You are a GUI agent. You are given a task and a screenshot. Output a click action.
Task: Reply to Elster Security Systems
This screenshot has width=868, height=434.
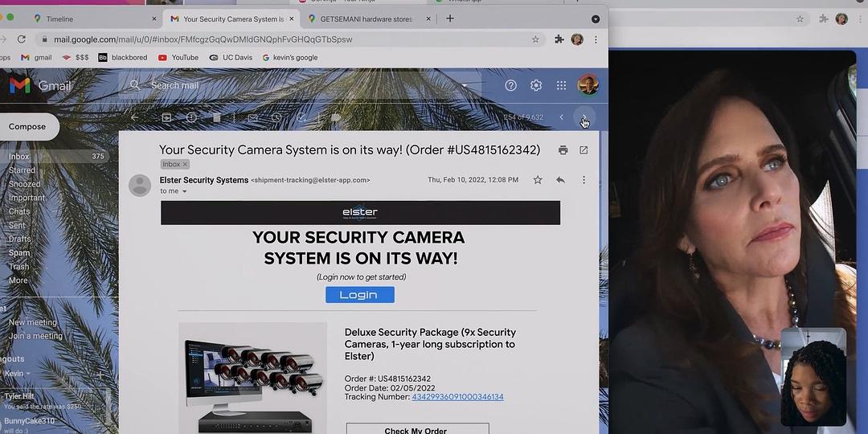tap(560, 180)
